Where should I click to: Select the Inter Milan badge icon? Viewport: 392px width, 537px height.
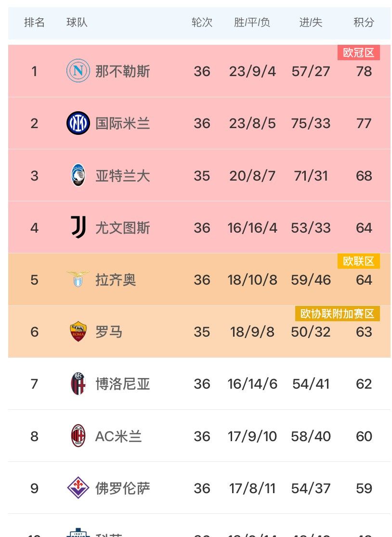[x=78, y=123]
